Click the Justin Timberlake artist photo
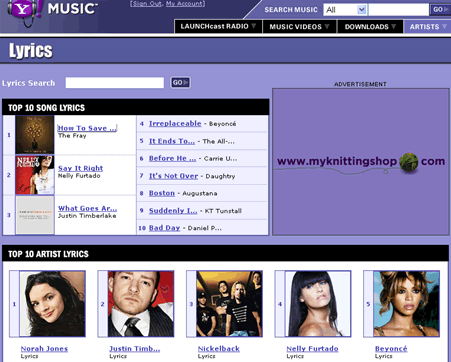Image resolution: width=451 pixels, height=362 pixels. click(x=141, y=304)
